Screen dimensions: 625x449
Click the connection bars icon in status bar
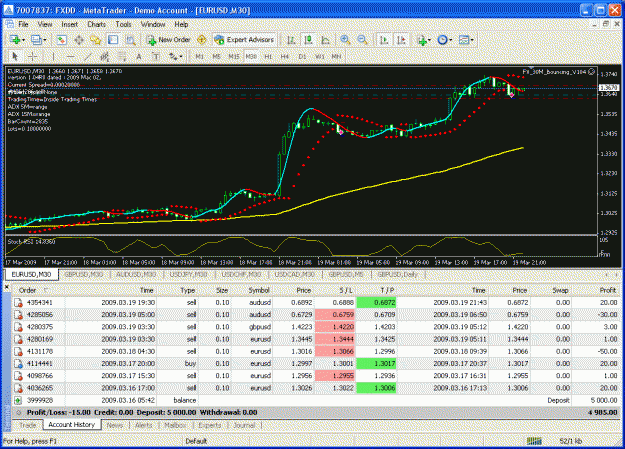point(534,441)
